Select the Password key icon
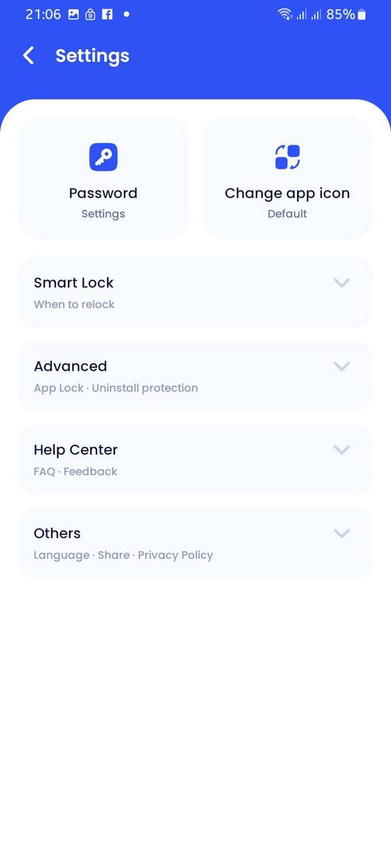The height and width of the screenshot is (868, 391). [x=103, y=156]
